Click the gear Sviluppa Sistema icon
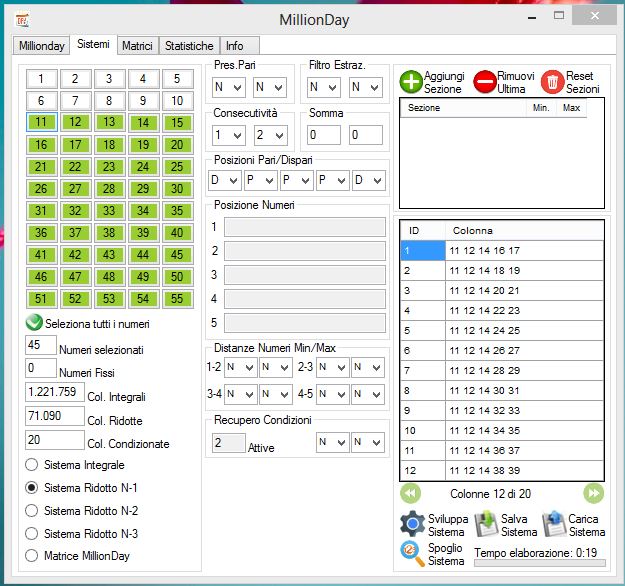This screenshot has height=586, width=625. (413, 523)
